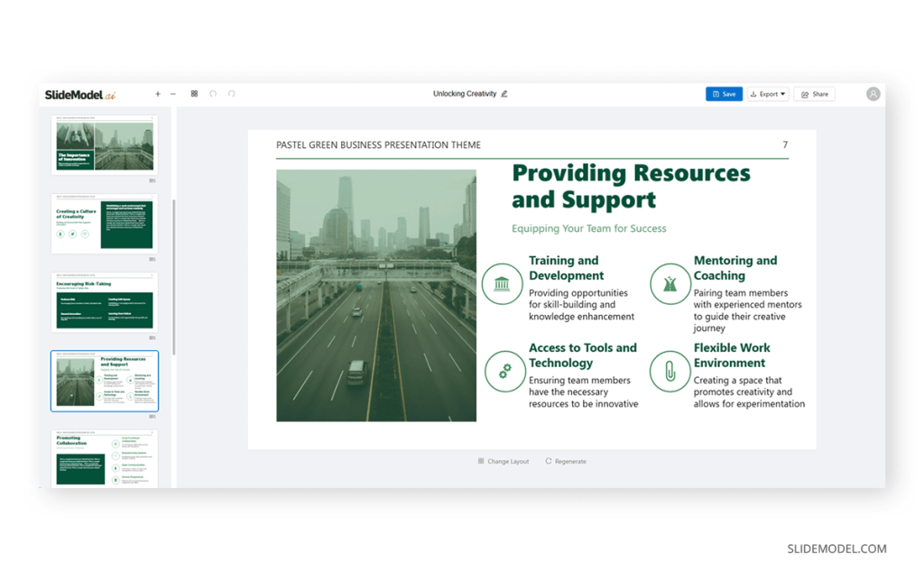Expand the Export dropdown

click(x=768, y=94)
